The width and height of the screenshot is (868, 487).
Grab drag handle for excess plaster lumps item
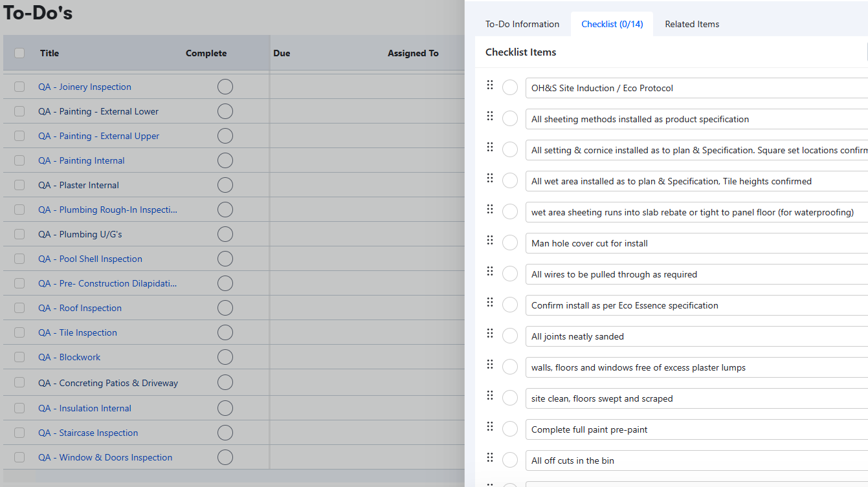click(490, 364)
